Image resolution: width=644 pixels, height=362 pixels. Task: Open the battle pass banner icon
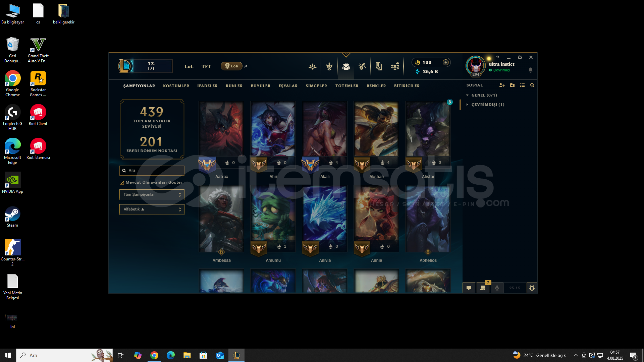click(x=379, y=66)
